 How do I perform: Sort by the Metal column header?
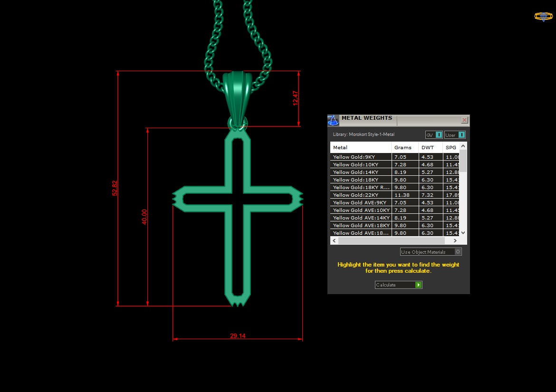point(361,147)
